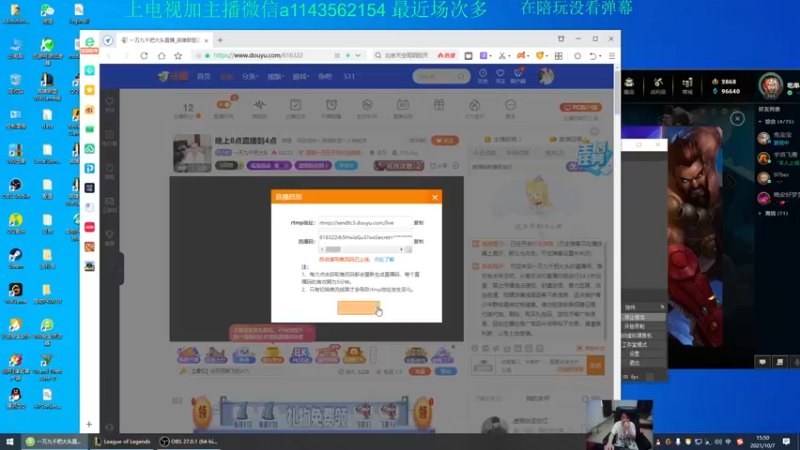Click the scissors screenshot tool icon
This screenshot has height=450, width=800.
click(502, 56)
